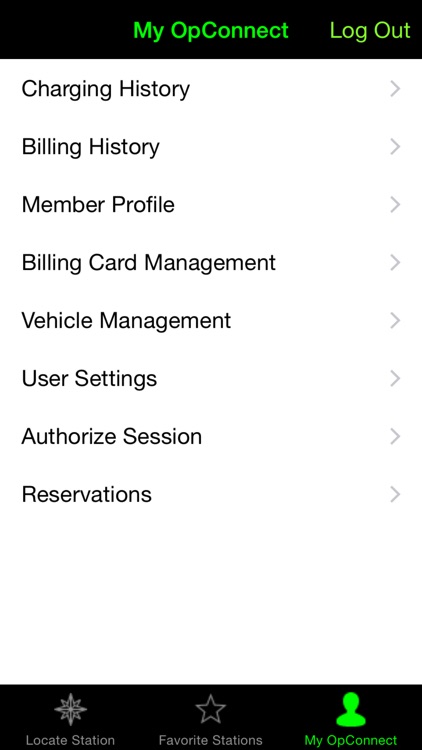Tap the Locate Station compass icon
Image resolution: width=422 pixels, height=750 pixels.
(x=70, y=709)
